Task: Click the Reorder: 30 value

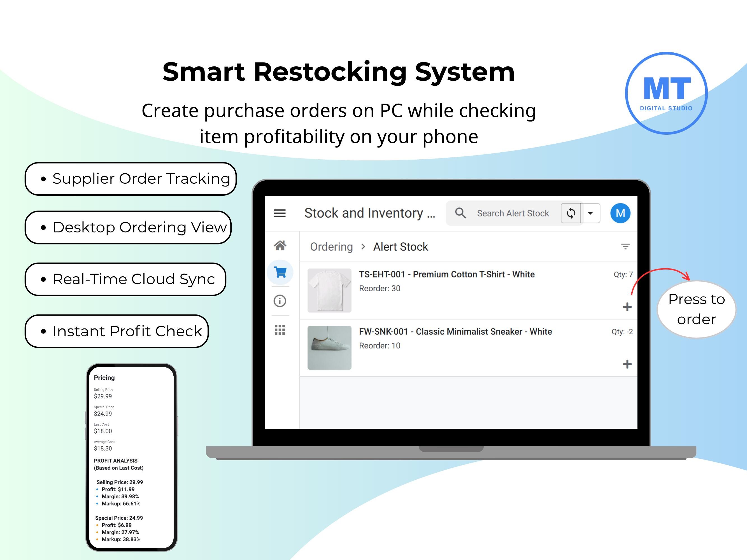Action: tap(380, 289)
